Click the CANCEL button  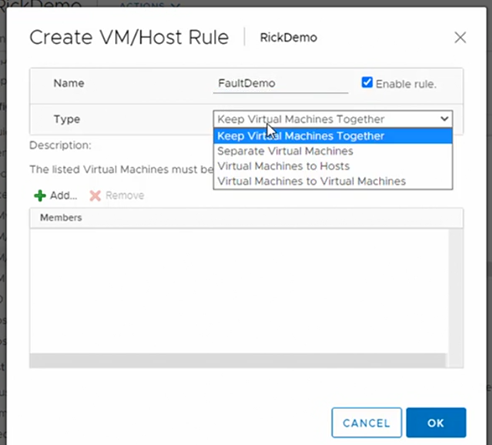coord(366,423)
